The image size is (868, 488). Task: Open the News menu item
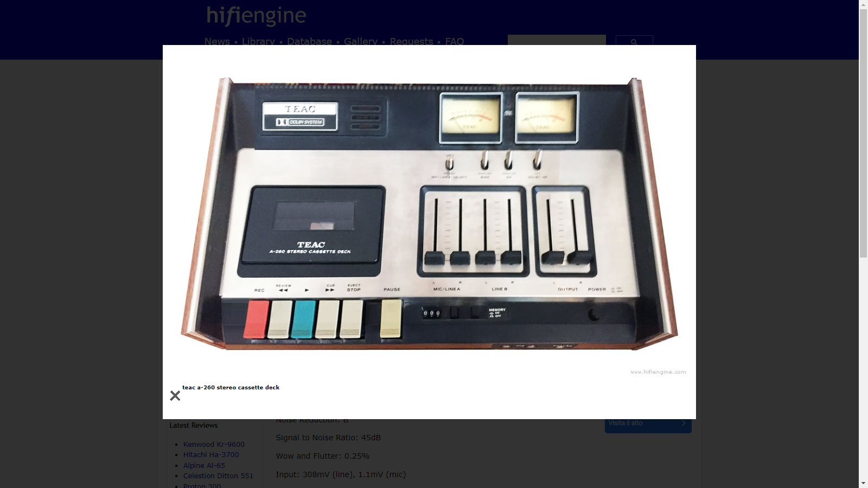click(x=217, y=41)
